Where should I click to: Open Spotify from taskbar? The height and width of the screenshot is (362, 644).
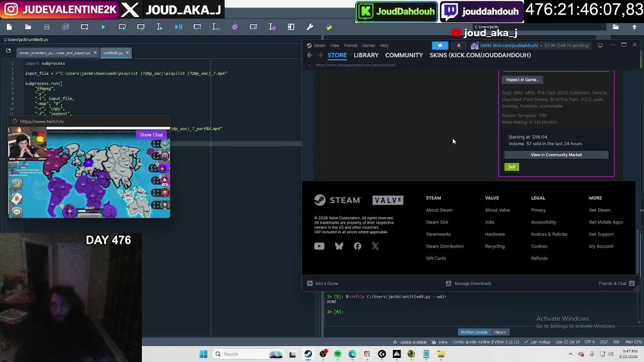coord(338,354)
